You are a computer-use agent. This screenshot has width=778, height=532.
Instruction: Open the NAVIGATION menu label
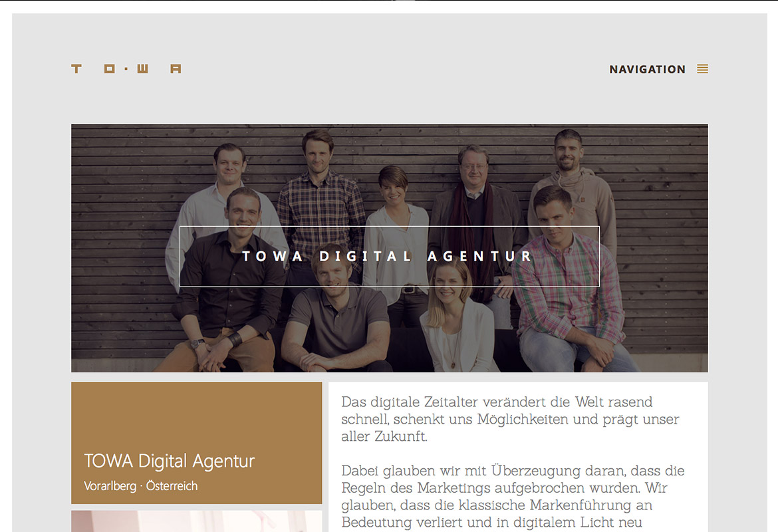point(647,69)
